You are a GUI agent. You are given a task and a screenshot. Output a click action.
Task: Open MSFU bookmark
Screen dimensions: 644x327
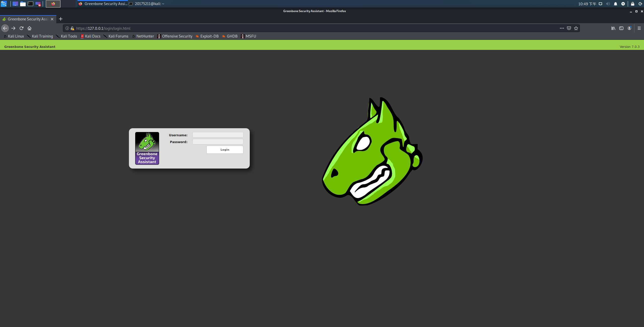(x=248, y=36)
